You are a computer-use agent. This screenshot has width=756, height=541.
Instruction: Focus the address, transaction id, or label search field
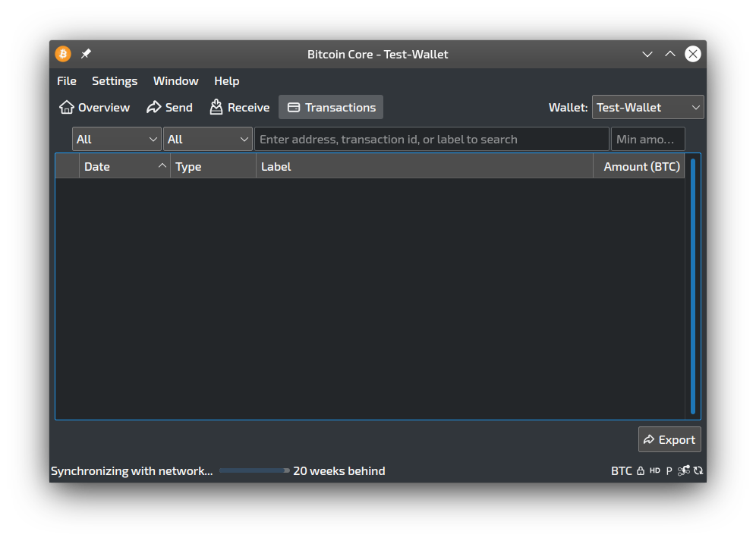tap(432, 140)
